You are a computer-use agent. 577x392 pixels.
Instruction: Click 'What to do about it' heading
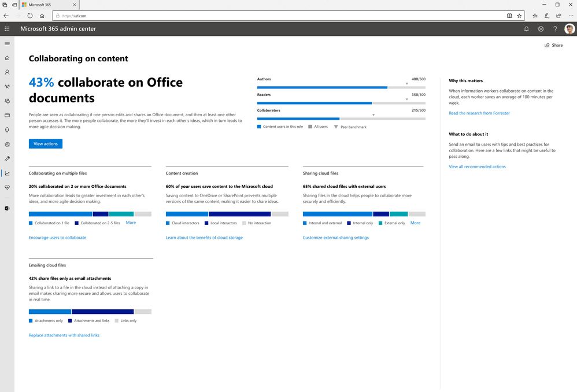[468, 134]
